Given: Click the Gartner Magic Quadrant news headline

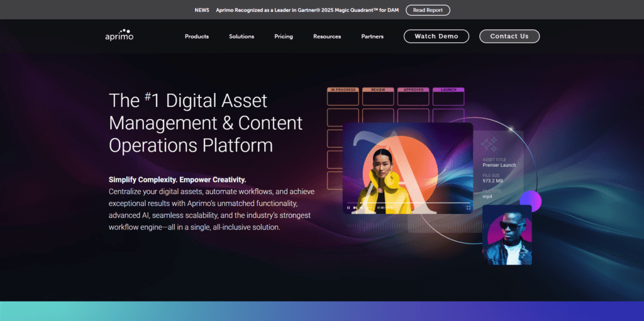Looking at the screenshot, I should (x=308, y=10).
